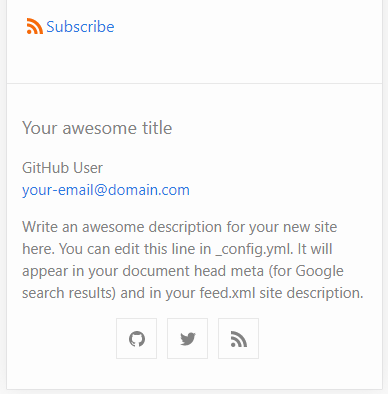This screenshot has height=394, width=388.
Task: Click 'Write an awesome description' first line
Action: (x=122, y=227)
